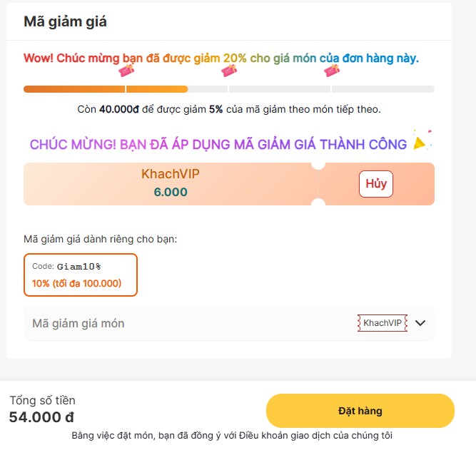Click the purple CHÚC MỪNG success banner text
The height and width of the screenshot is (450, 476).
(x=218, y=144)
